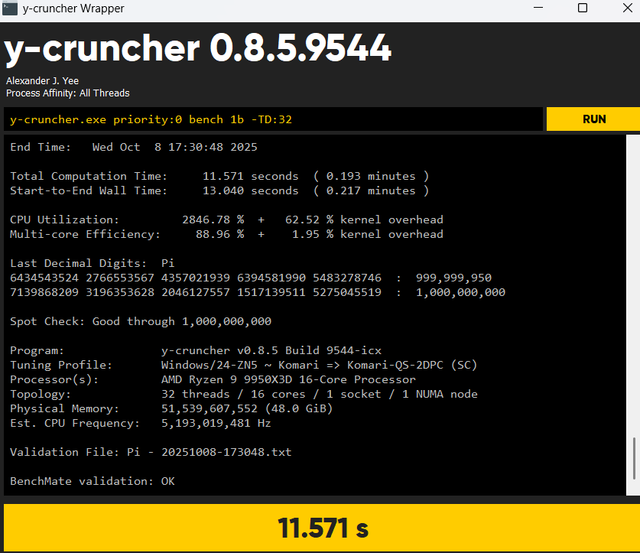640x553 pixels.
Task: Click the 'Validation File: Pi' line
Action: [x=151, y=452]
